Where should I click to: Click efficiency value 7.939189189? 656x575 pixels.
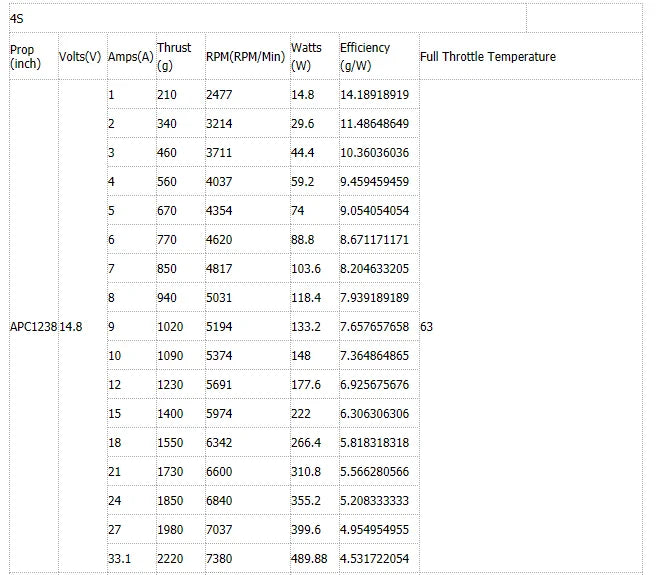tap(374, 298)
